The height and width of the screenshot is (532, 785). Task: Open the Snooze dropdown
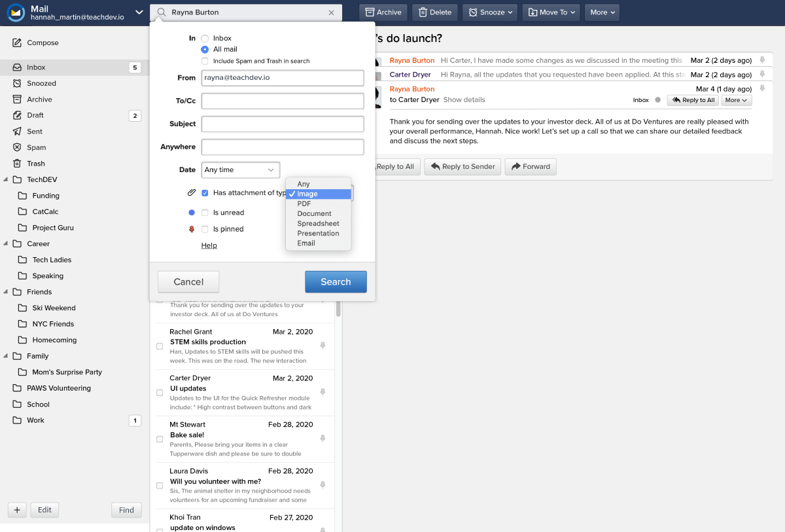[x=490, y=12]
